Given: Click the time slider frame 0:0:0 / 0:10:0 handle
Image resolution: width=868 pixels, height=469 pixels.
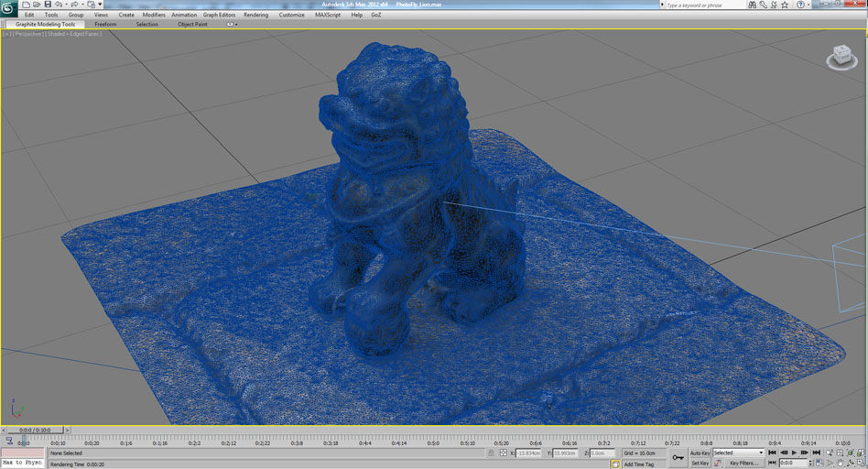Looking at the screenshot, I should [x=35, y=430].
